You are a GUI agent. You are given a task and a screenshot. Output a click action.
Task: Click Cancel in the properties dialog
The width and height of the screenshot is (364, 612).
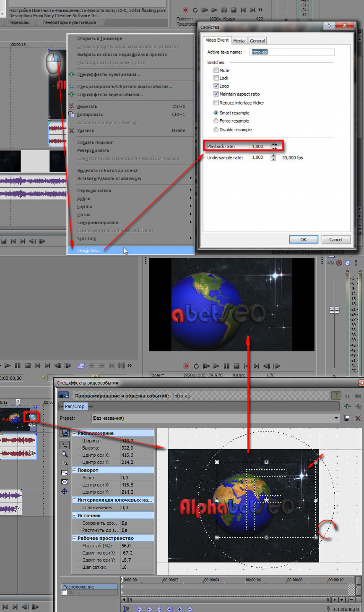click(335, 240)
